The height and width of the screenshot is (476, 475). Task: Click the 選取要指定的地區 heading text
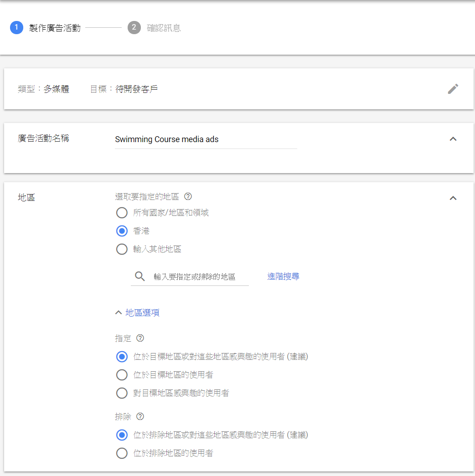pyautogui.click(x=147, y=197)
